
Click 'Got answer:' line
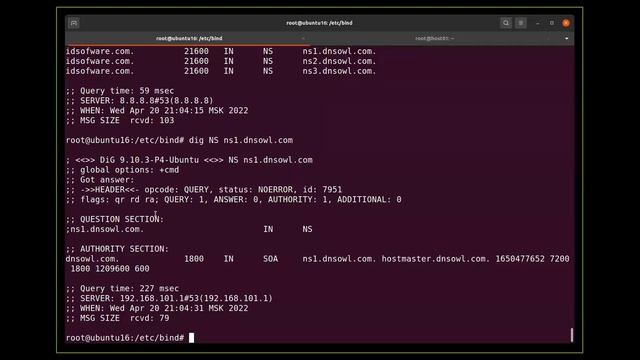(100, 180)
